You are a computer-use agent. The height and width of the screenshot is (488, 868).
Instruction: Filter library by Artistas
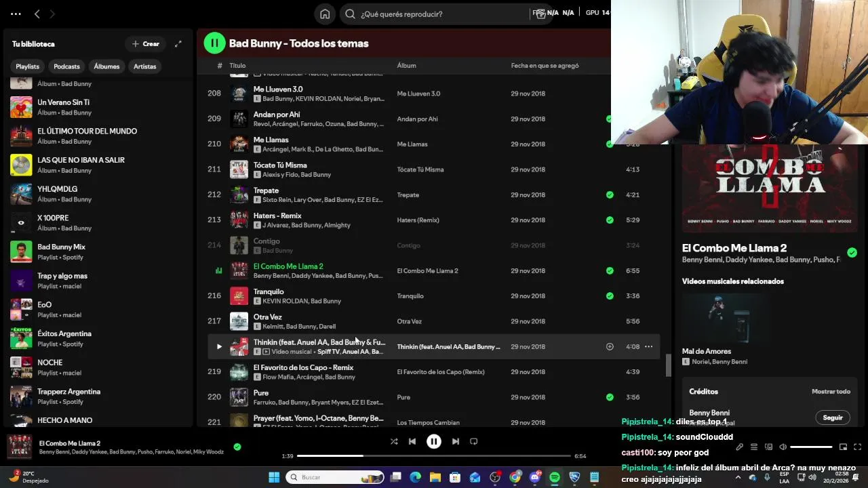(x=144, y=66)
